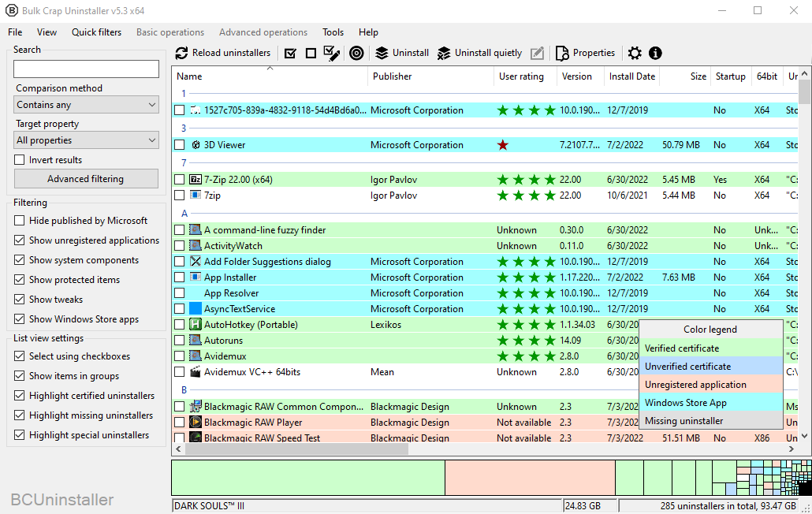Sort list by the Name column header
This screenshot has height=514, width=812.
[189, 76]
